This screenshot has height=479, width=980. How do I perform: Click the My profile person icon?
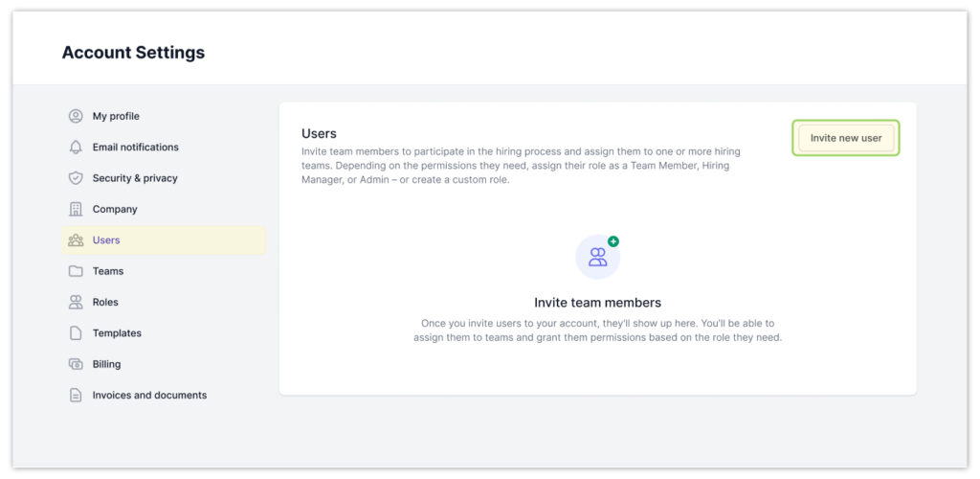click(x=76, y=116)
